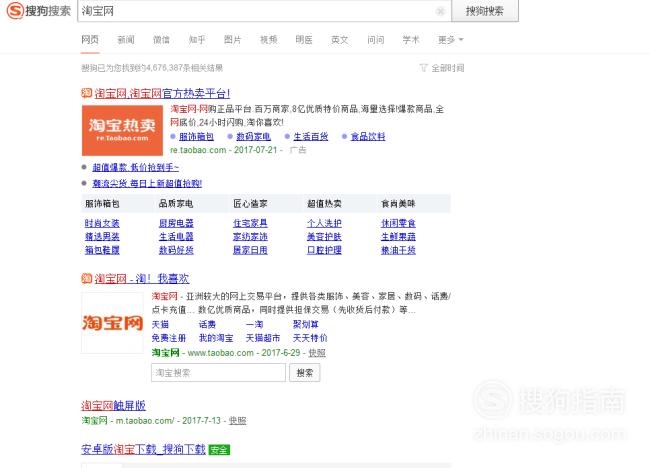Click the 潮流尖货 每日上新 link
Image resolution: width=650 pixels, height=468 pixels.
[147, 183]
